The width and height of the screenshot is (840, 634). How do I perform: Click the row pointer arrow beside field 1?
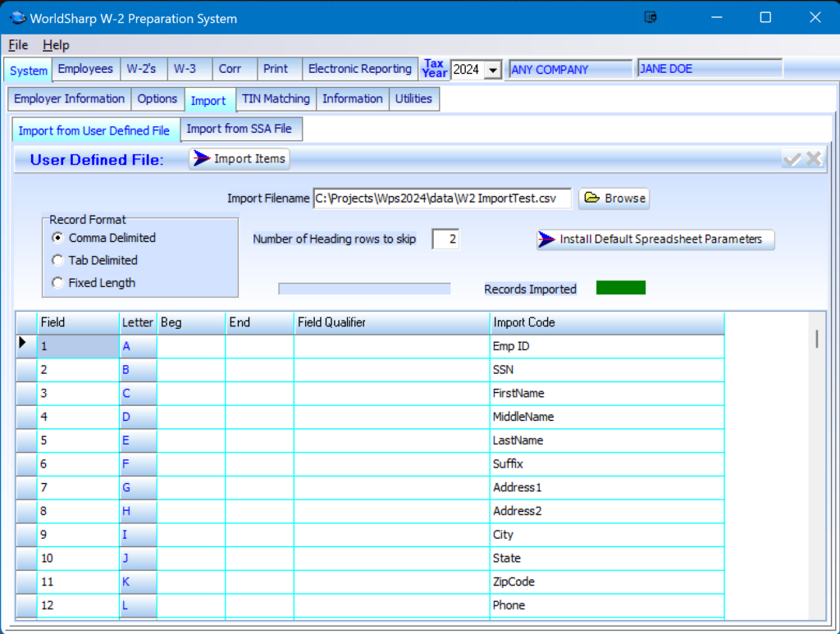pos(22,343)
